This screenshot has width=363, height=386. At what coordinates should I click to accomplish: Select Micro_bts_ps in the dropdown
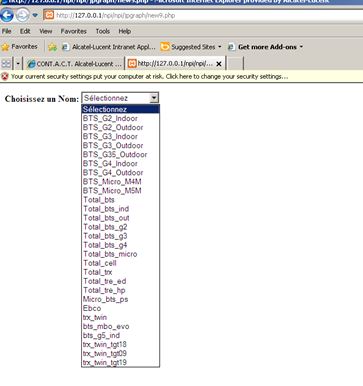click(121, 299)
